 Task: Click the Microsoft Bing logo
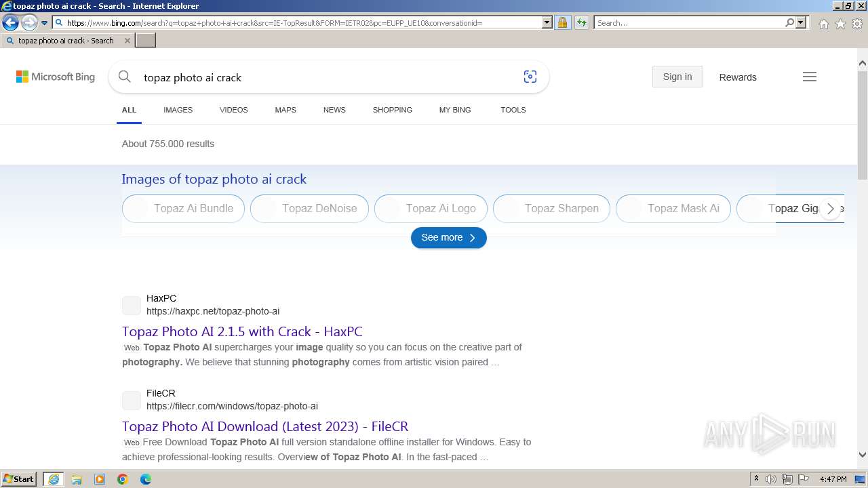56,77
